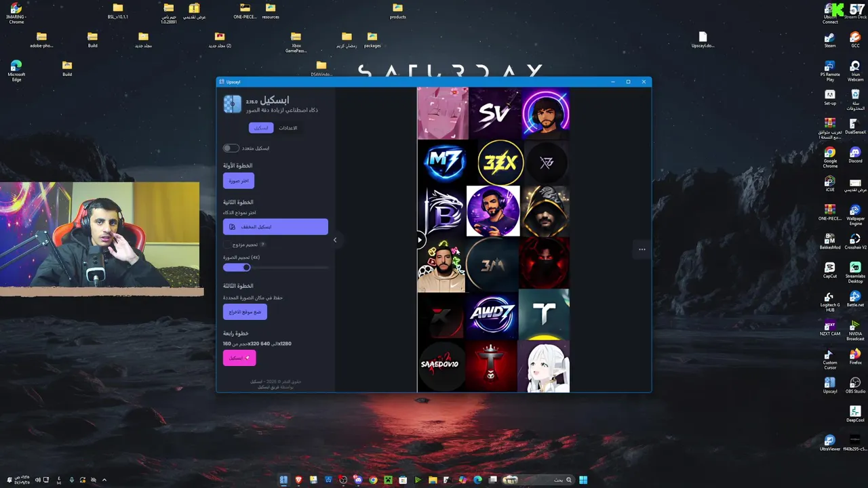Click the comparison slider handle on image preview
Screen dimensions: 868x488
tap(420, 239)
